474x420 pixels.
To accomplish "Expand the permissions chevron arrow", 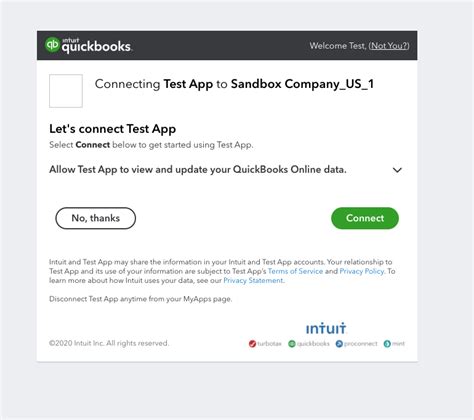I will click(397, 170).
